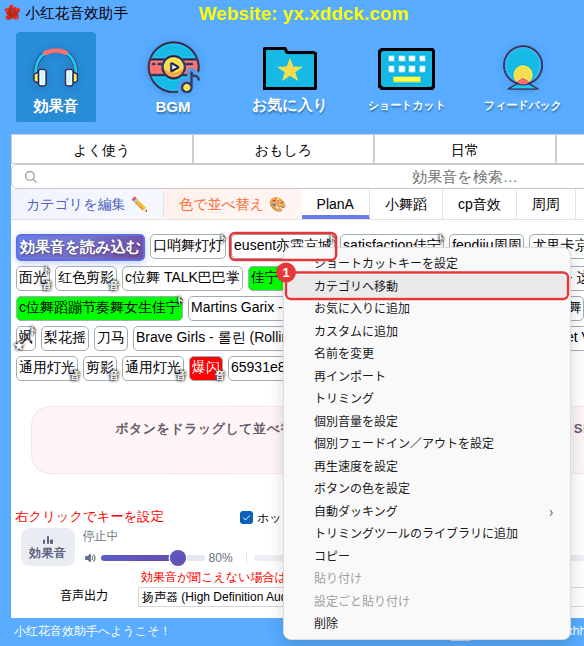Viewport: 584px width, 646px height.
Task: Click the search magnifier icon
Action: (31, 177)
